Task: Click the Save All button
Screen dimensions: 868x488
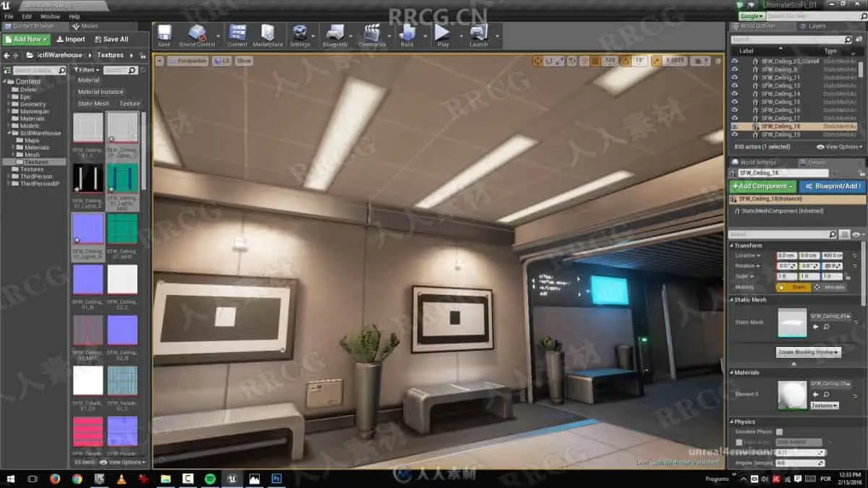Action: [111, 39]
